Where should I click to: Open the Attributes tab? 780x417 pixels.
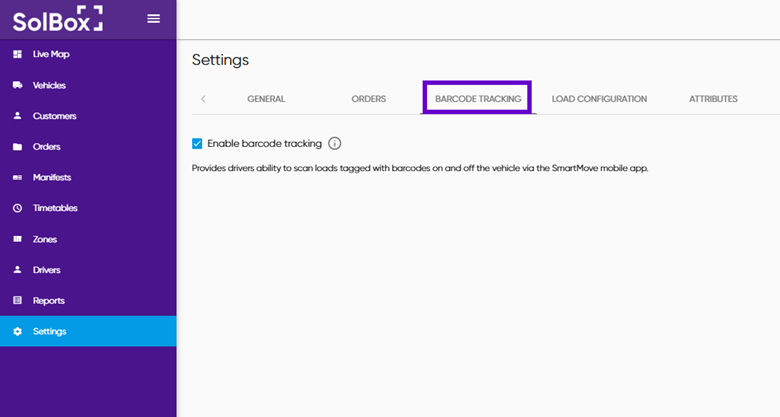click(x=713, y=99)
